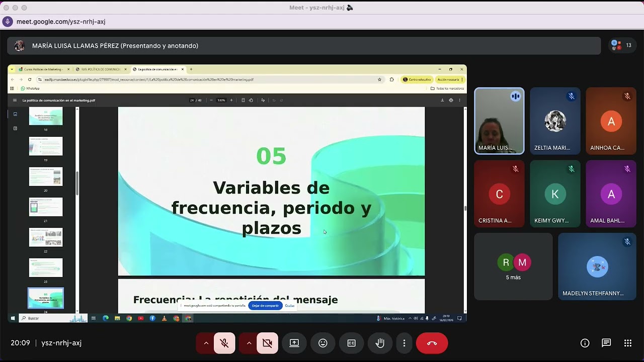Open more options three-dot menu in Meet
The image size is (644, 362).
click(404, 343)
